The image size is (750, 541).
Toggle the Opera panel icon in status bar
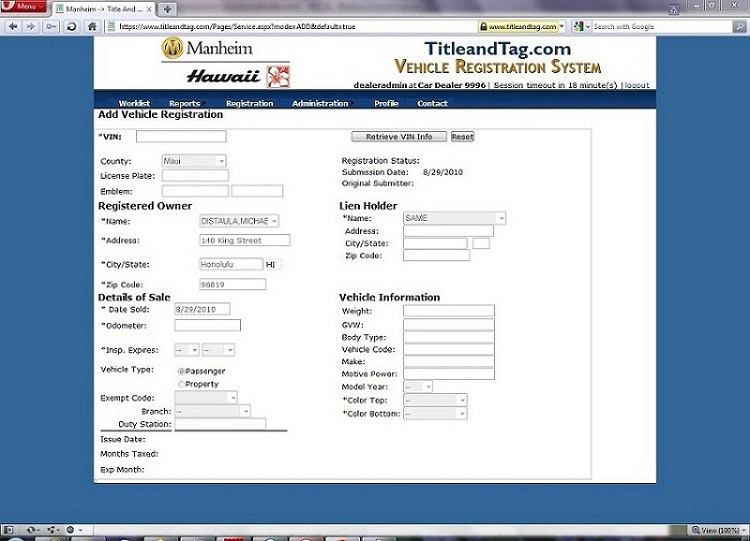point(8,530)
